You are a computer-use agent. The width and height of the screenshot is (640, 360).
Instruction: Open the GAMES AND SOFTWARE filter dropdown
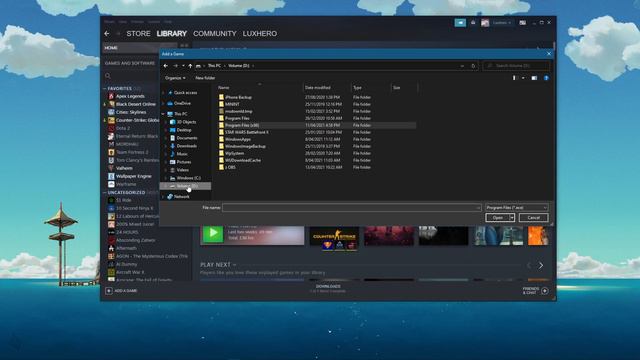coord(130,63)
